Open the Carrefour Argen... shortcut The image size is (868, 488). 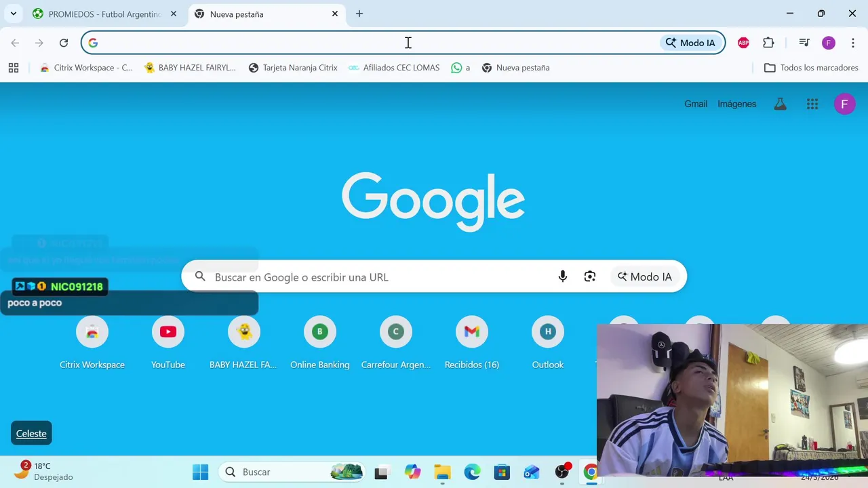click(396, 343)
